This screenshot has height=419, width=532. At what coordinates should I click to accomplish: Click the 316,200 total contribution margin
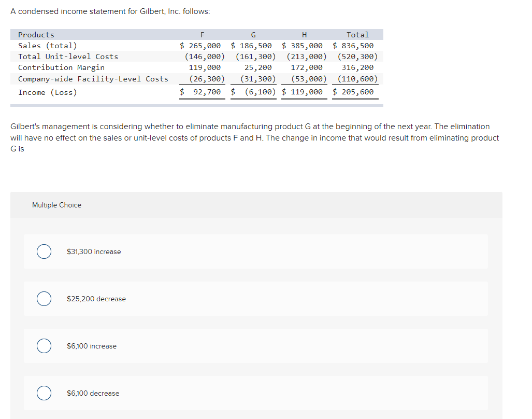357,67
